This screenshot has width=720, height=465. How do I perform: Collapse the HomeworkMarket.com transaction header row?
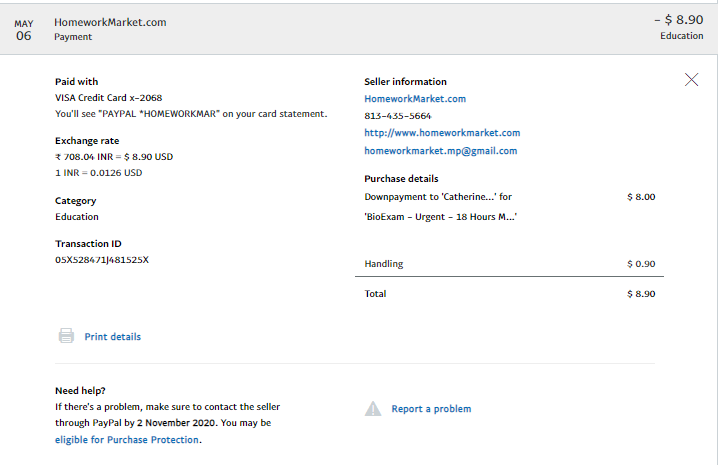pyautogui.click(x=359, y=29)
